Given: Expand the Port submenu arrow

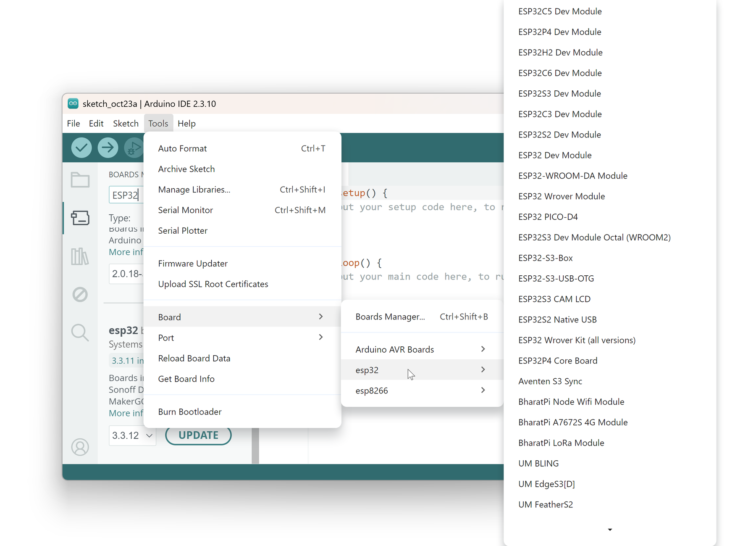Looking at the screenshot, I should tap(321, 337).
